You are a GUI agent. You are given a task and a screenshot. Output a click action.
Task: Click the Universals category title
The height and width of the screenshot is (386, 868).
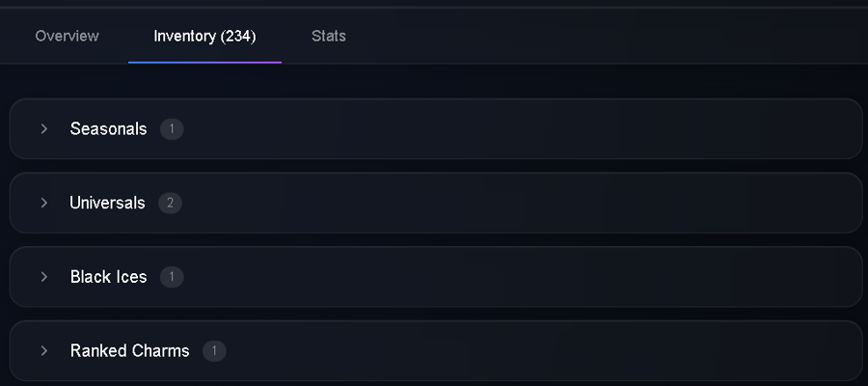[107, 203]
